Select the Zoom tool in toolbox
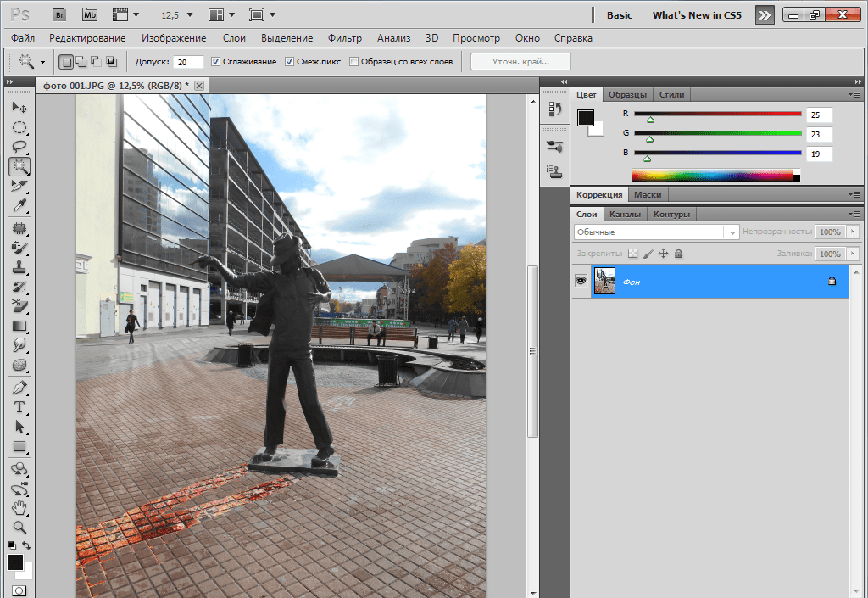The height and width of the screenshot is (598, 868). tap(19, 527)
